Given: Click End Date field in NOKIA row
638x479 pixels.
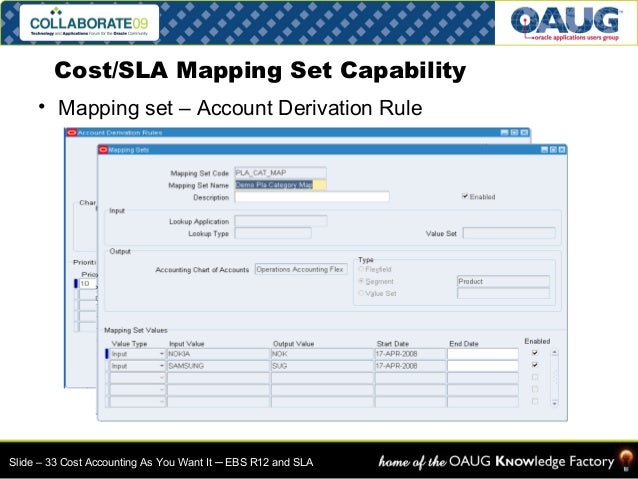Looking at the screenshot, I should click(x=483, y=354).
